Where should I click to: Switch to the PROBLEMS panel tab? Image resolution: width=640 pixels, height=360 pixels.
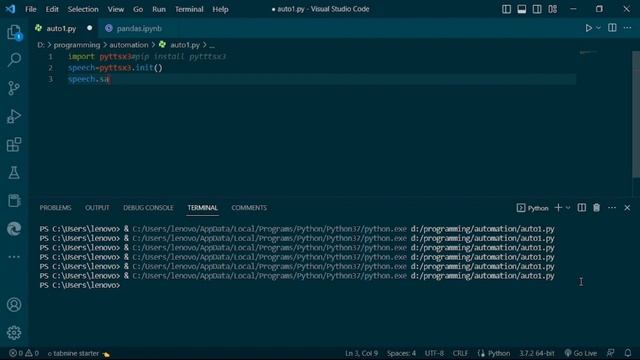56,208
